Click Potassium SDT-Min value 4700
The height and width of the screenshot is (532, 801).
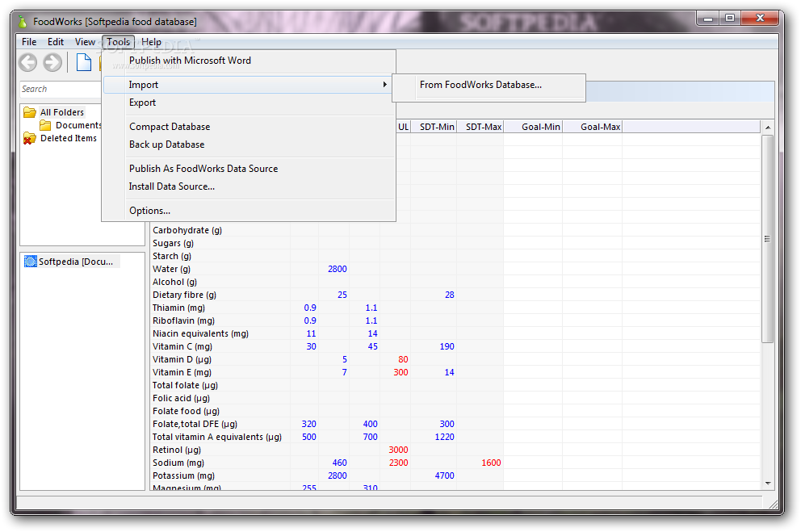tap(444, 475)
